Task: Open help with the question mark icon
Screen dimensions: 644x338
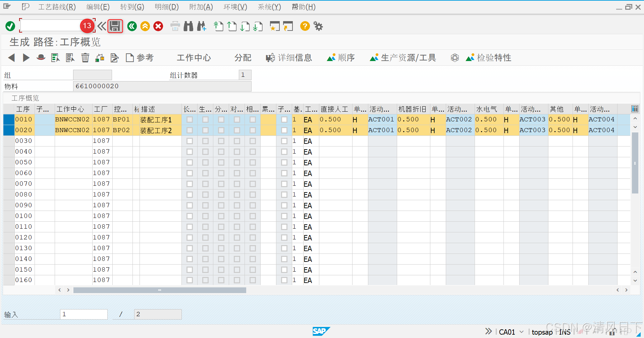Action: click(x=305, y=26)
